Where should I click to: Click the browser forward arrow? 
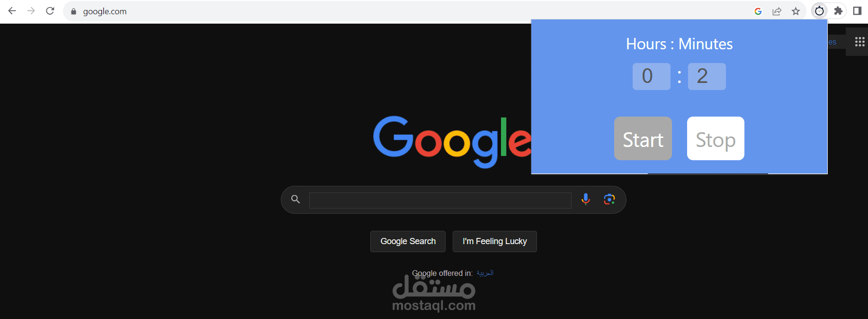tap(31, 11)
